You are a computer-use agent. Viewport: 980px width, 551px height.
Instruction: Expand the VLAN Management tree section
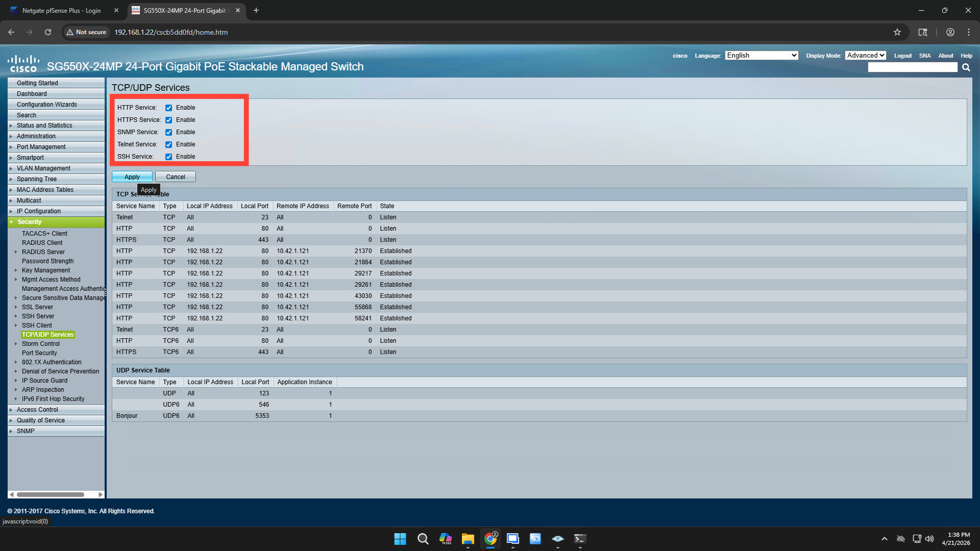point(43,168)
